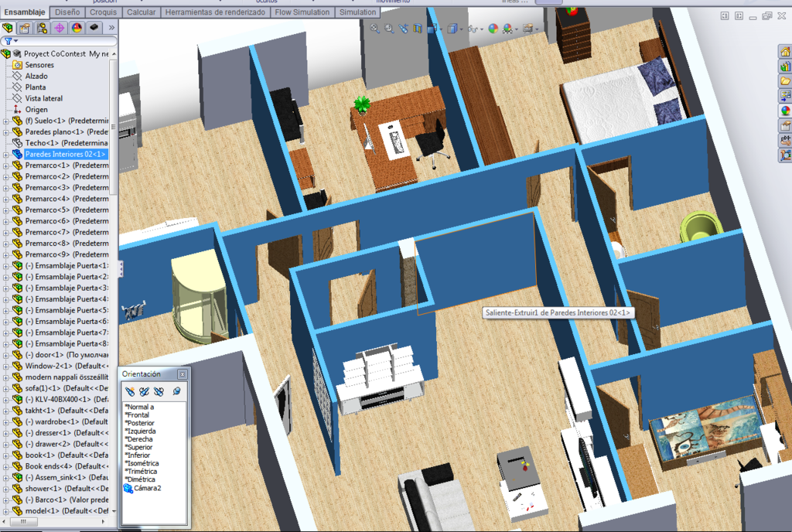Viewport: 792px width, 532px height.
Task: Open the FeatureManager design tree tab
Action: [x=8, y=28]
